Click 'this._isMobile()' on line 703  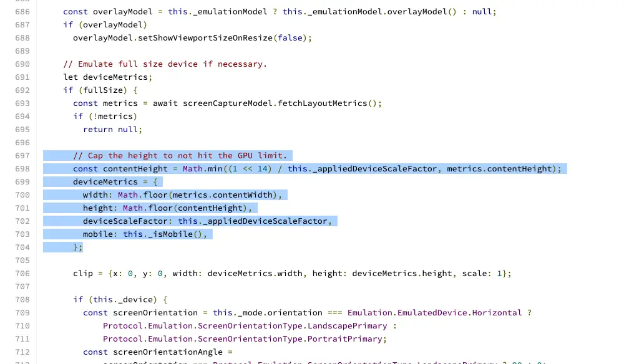pyautogui.click(x=162, y=234)
